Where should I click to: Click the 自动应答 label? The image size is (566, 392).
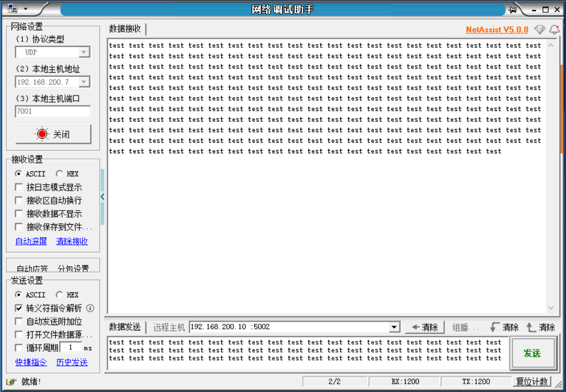(32, 268)
